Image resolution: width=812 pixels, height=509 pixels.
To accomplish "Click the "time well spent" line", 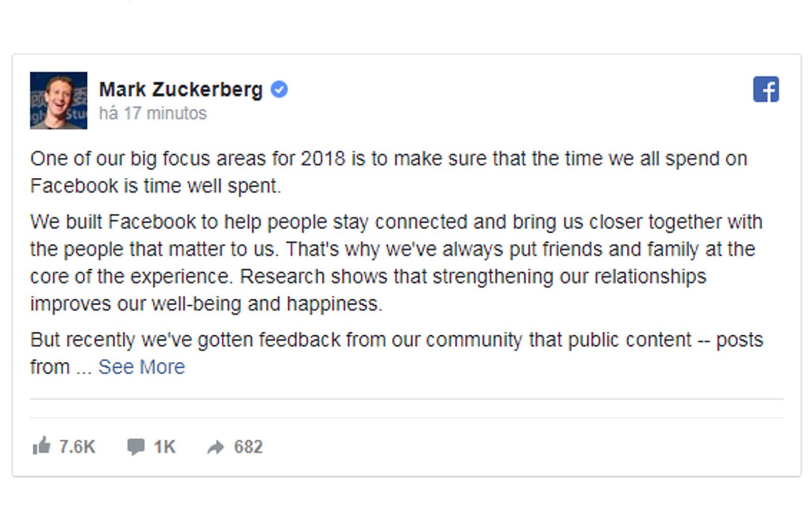I will click(x=155, y=186).
